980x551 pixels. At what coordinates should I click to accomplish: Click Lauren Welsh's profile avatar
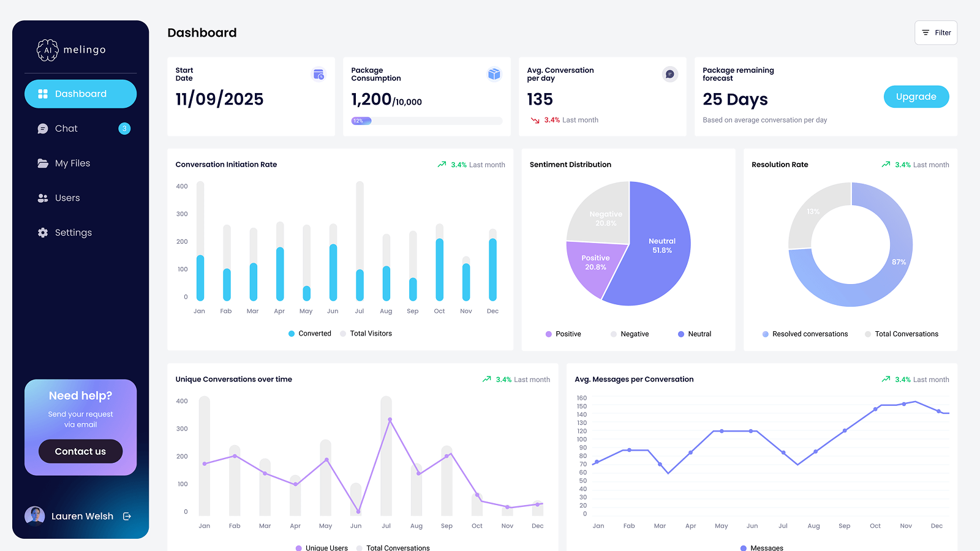[35, 516]
